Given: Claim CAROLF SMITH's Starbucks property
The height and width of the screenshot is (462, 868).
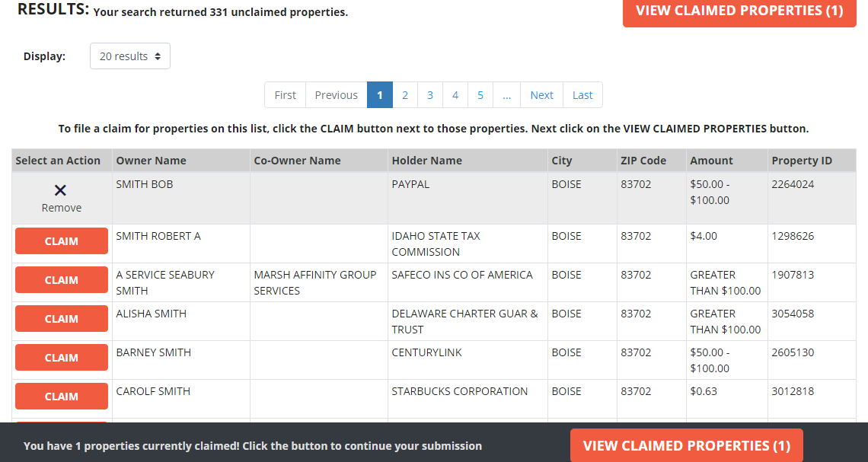Looking at the screenshot, I should pyautogui.click(x=61, y=396).
